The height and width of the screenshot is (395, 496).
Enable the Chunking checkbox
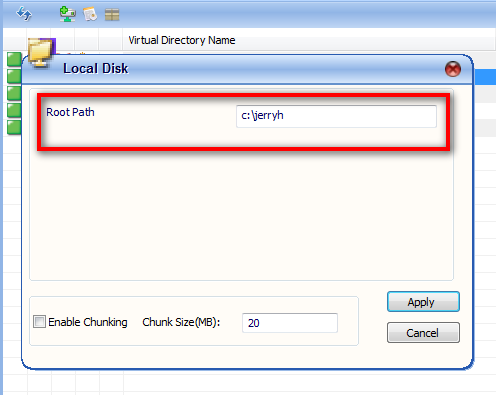(39, 322)
